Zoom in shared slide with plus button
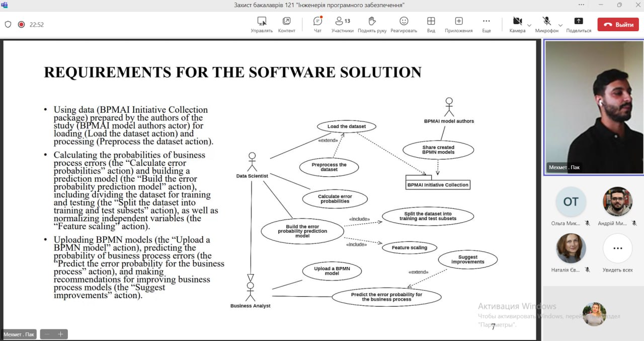 pyautogui.click(x=60, y=334)
